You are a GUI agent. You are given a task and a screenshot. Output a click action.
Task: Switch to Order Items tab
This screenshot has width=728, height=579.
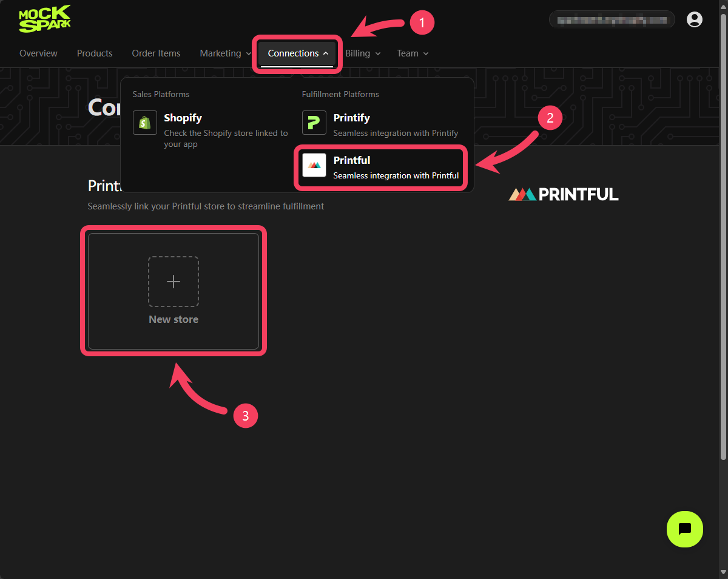pos(156,53)
